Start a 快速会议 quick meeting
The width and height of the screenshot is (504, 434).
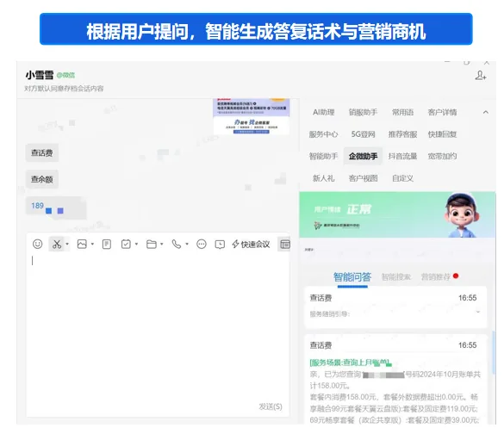pos(251,245)
